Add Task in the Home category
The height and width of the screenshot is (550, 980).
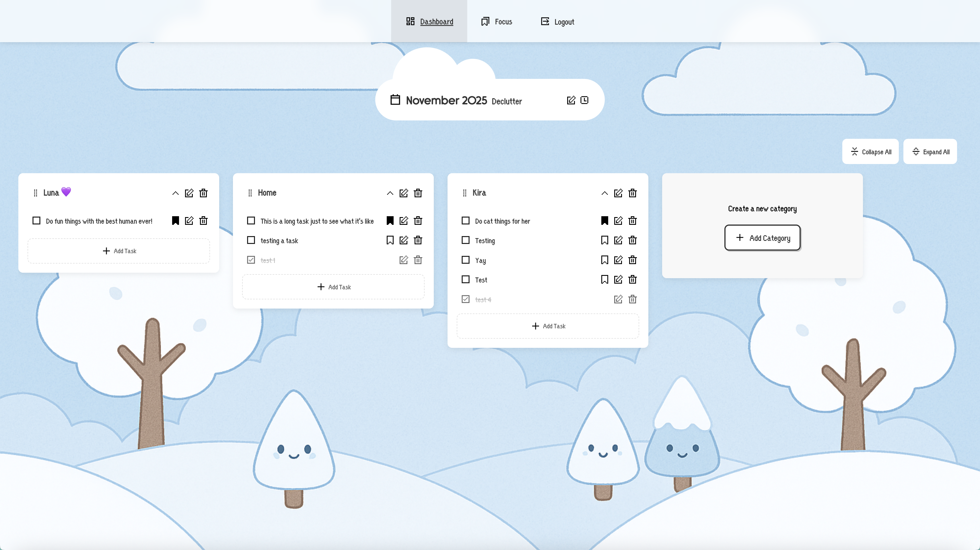[x=333, y=287]
